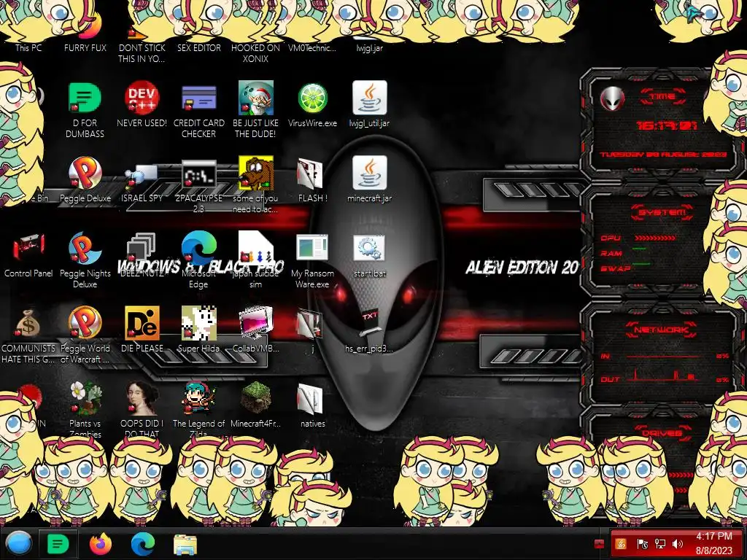Screen dimensions: 747x560
Task: Click the 4:17 PM 8/8/2023 clock
Action: 713,543
